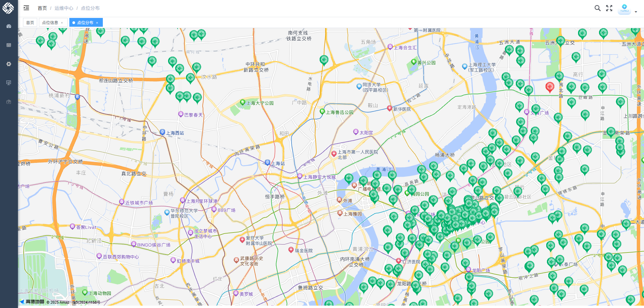
Task: Open the dashboard gauge sidebar menu
Action: (9, 26)
